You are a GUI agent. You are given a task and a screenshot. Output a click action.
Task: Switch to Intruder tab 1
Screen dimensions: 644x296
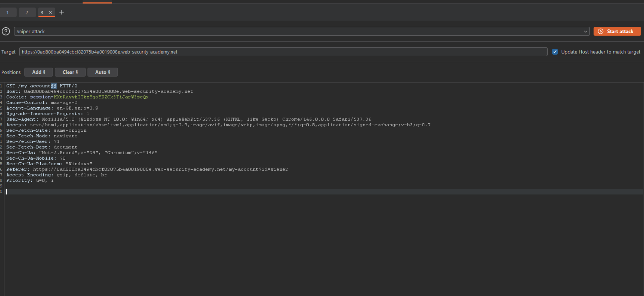tap(8, 12)
